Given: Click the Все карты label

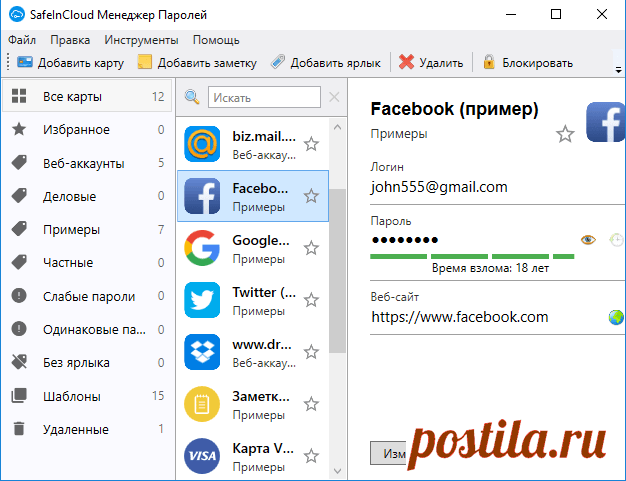Looking at the screenshot, I should click(72, 97).
